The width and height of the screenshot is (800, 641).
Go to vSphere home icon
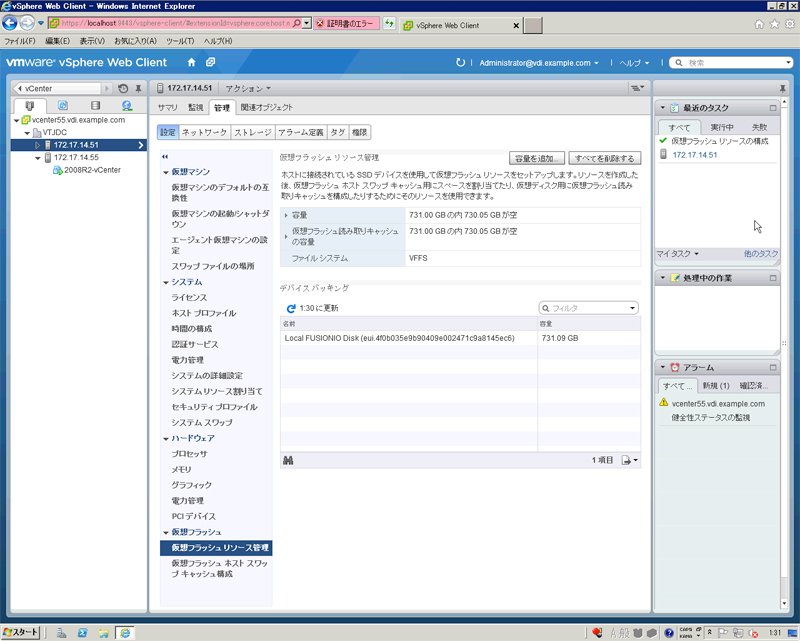click(x=191, y=62)
